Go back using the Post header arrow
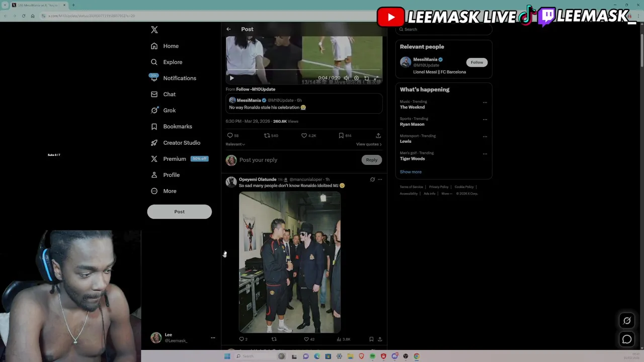This screenshot has width=644, height=362. point(228,29)
